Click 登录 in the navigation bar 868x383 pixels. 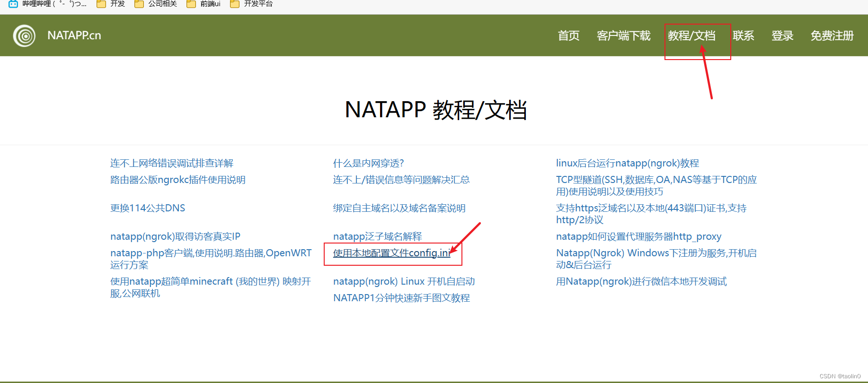782,36
